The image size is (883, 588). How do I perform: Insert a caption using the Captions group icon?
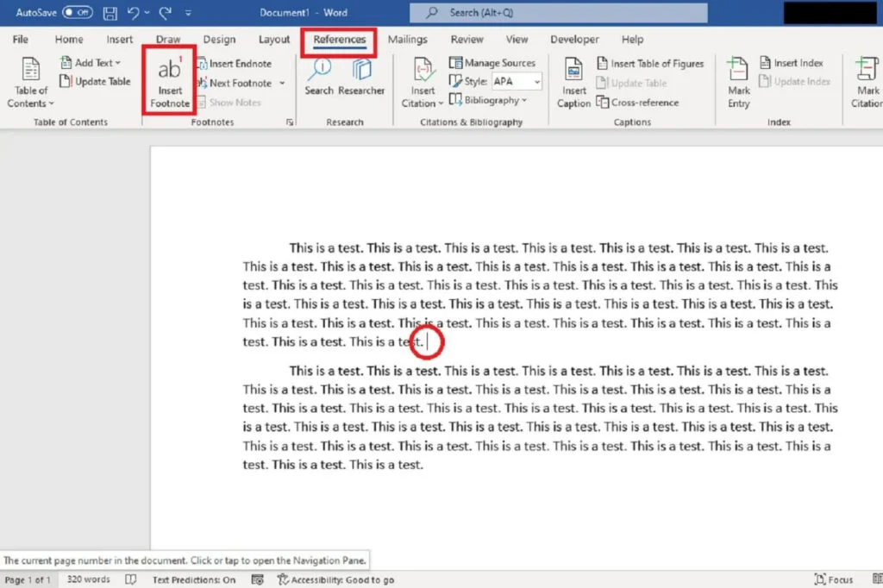(573, 82)
